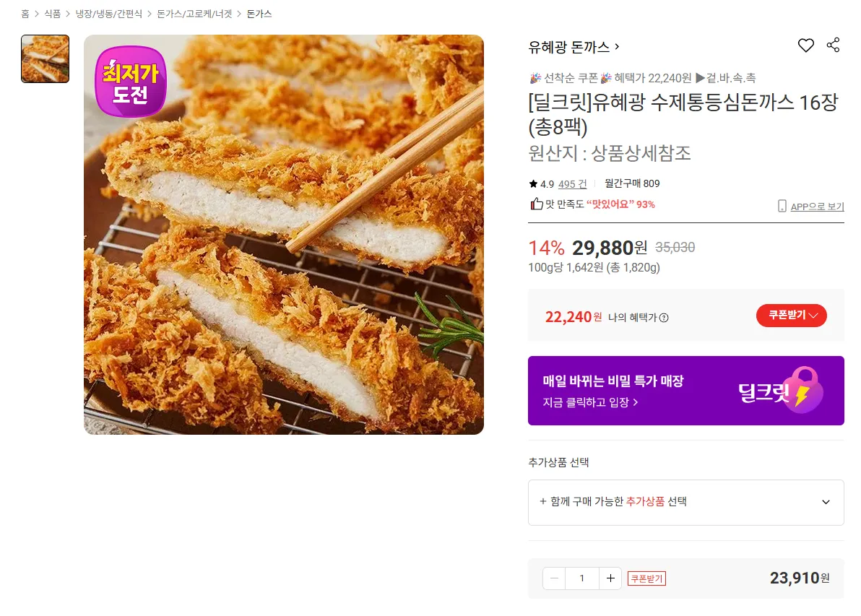This screenshot has height=616, width=861.
Task: Go to 식품 in breadcrumb
Action: pos(52,14)
